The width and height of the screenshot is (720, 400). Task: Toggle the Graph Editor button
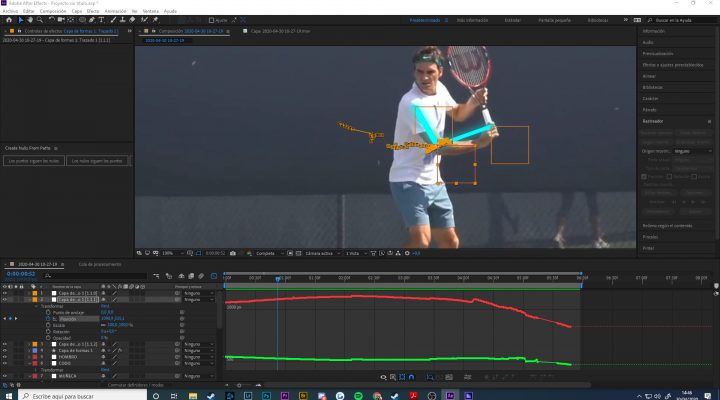[214, 276]
